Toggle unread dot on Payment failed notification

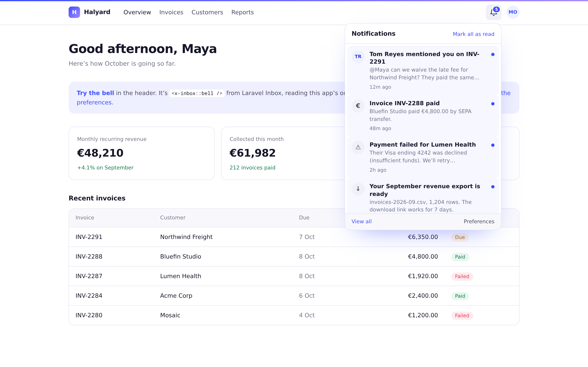tap(493, 145)
